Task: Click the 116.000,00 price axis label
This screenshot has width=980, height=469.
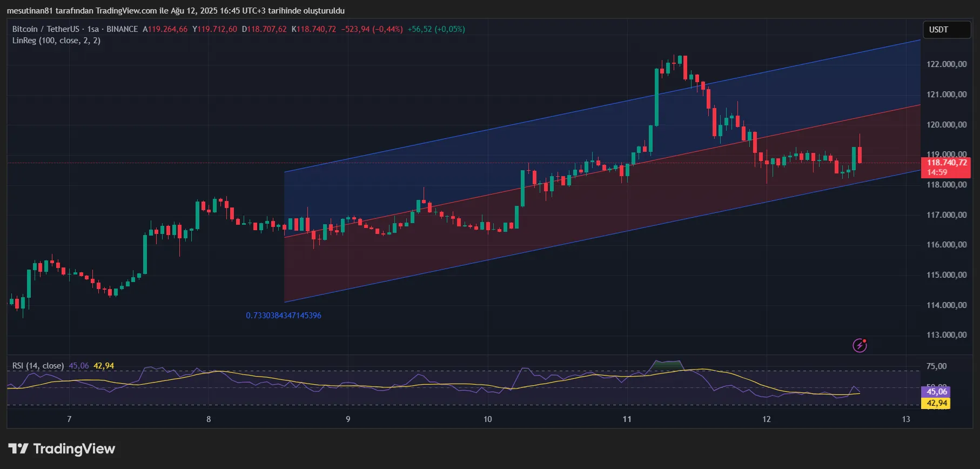Action: point(947,245)
